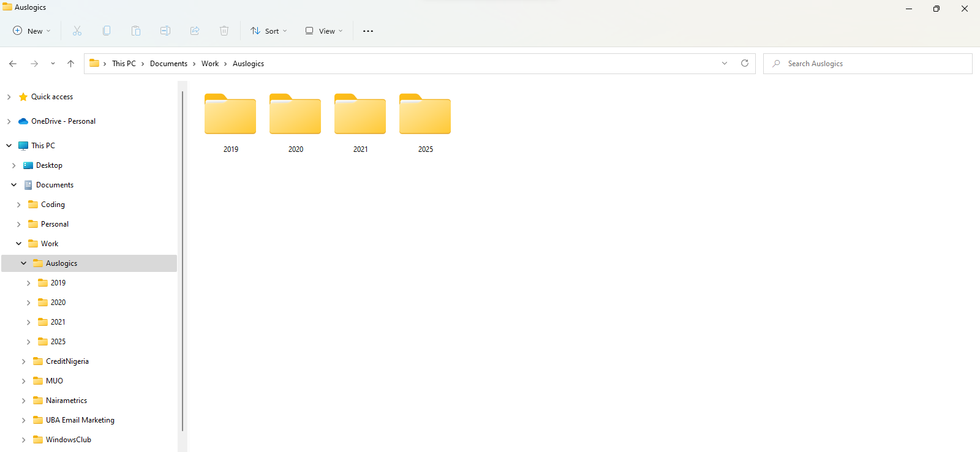The height and width of the screenshot is (452, 980).
Task: Open Nairametrics folder in sidebar
Action: click(x=66, y=401)
